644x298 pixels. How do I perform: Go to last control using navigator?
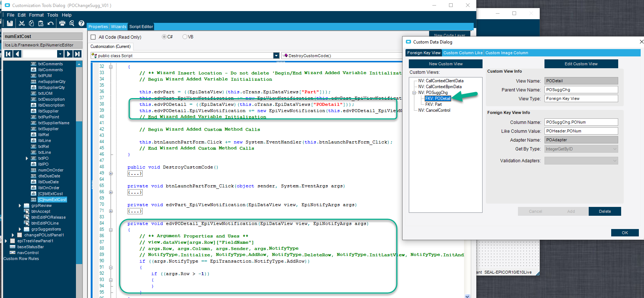coord(77,54)
